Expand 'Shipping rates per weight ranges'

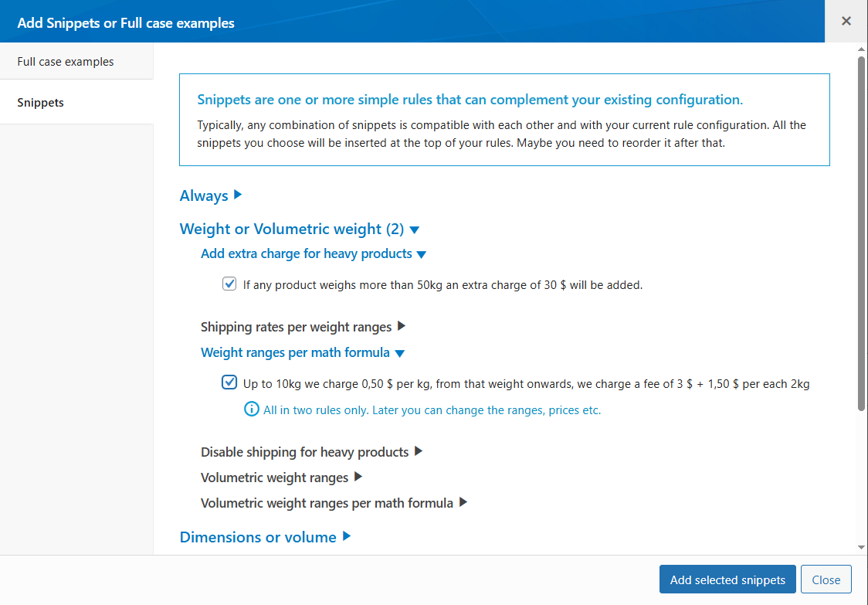tap(402, 327)
